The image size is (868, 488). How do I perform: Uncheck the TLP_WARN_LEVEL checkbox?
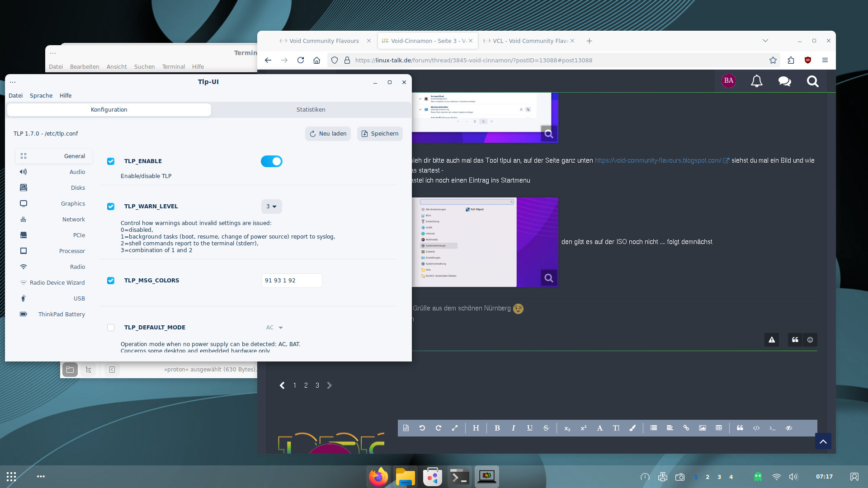pos(111,206)
